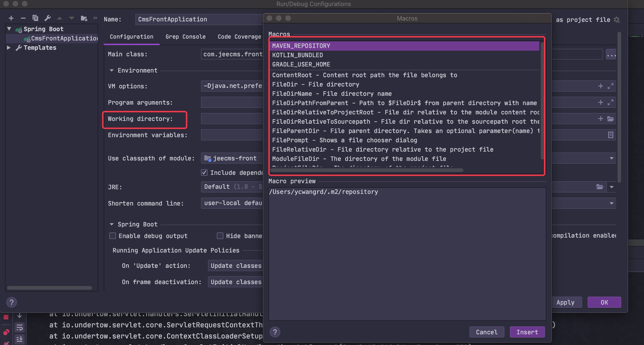This screenshot has height=345, width=644.
Task: Click the expand icon for VM options
Action: pyautogui.click(x=610, y=86)
